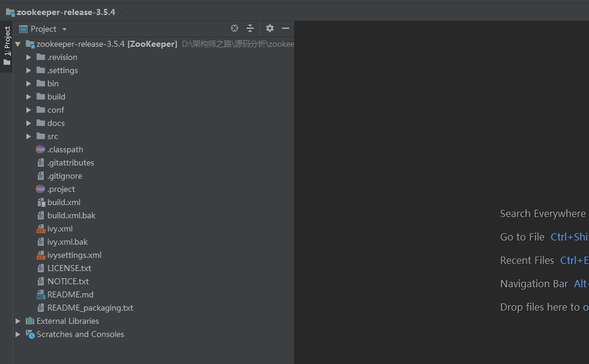Select the NOTICE.txt file
Screen dimensions: 589x364
pyautogui.click(x=68, y=281)
